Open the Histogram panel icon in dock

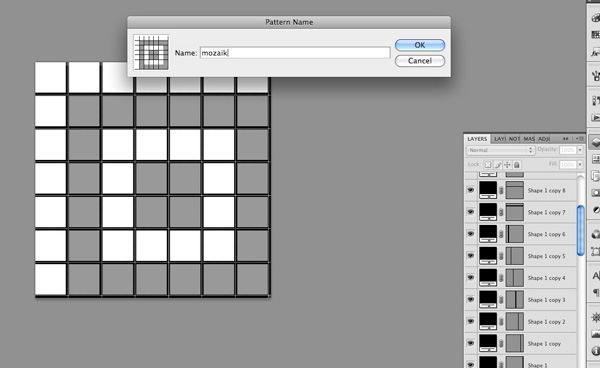tap(595, 334)
